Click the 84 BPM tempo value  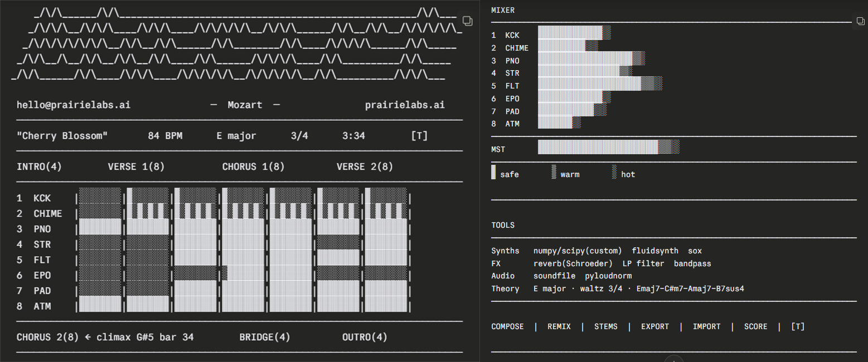pos(165,136)
